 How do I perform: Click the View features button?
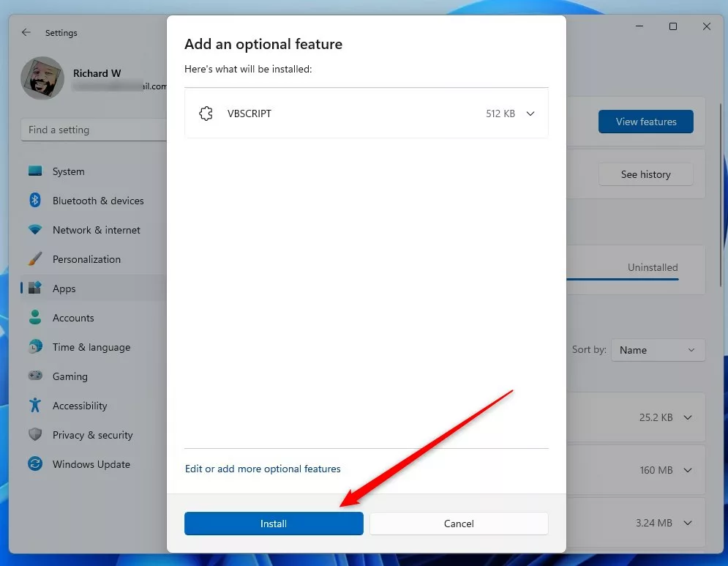tap(646, 122)
